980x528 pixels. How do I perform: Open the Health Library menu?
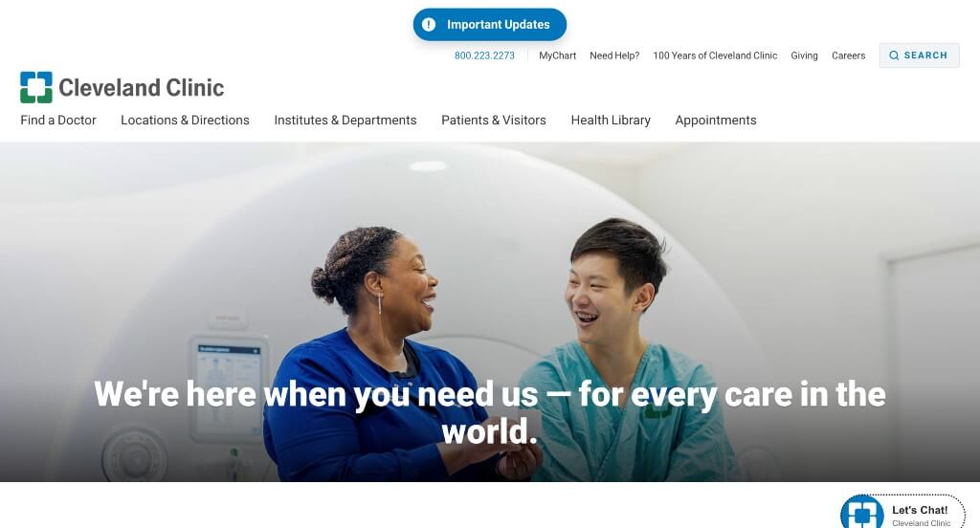point(611,120)
